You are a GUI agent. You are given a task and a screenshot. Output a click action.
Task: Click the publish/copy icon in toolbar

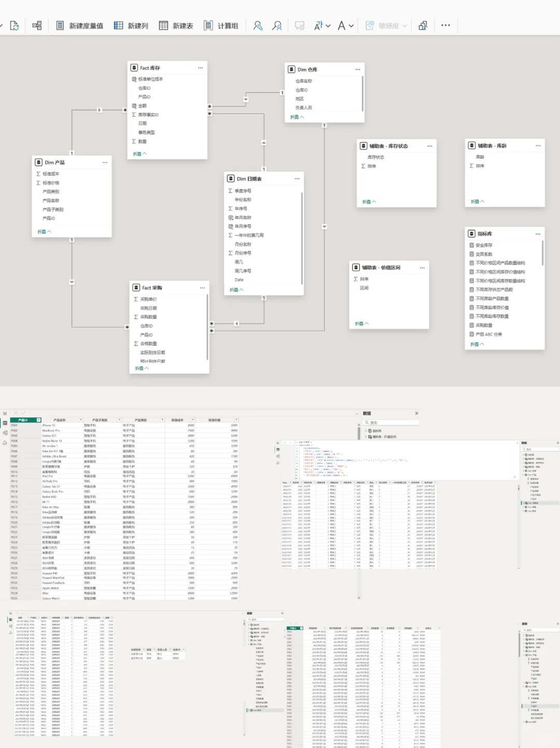coord(423,25)
